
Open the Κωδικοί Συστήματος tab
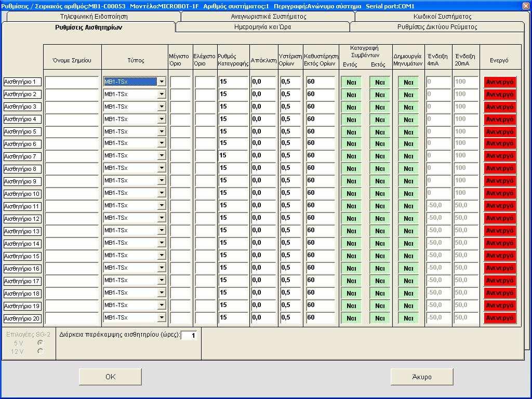pyautogui.click(x=442, y=16)
